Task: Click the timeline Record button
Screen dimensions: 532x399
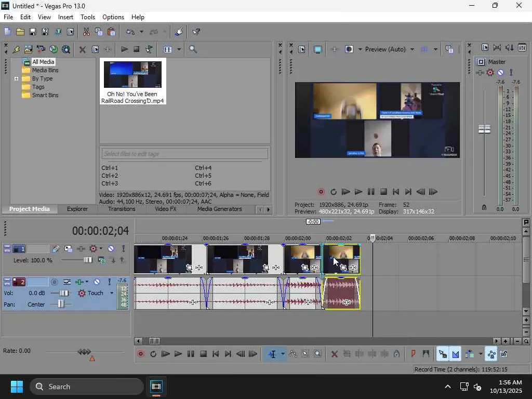Action: coord(140,354)
